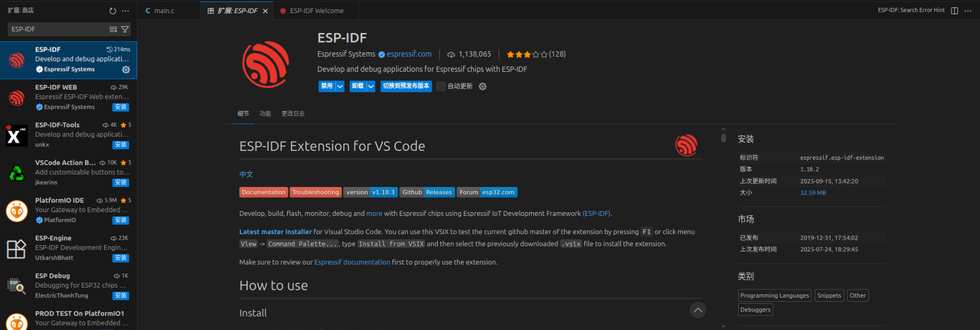Open the Latest master installer link
Image resolution: width=980 pixels, height=330 pixels.
coord(276,231)
